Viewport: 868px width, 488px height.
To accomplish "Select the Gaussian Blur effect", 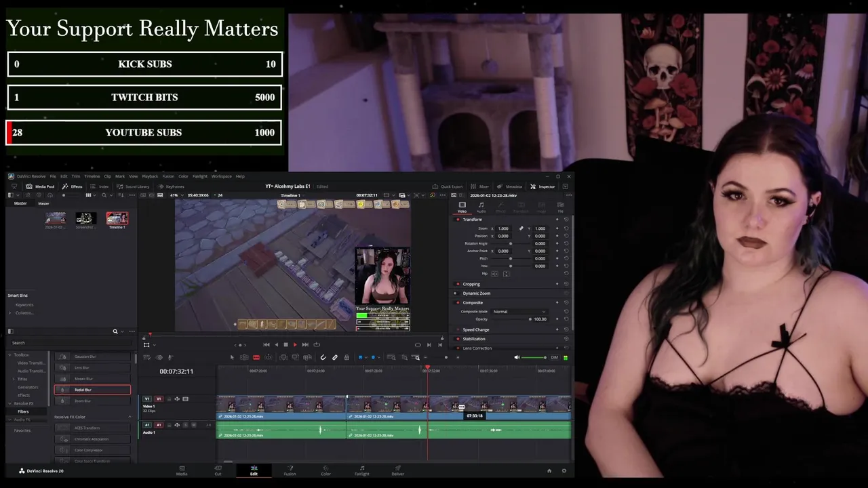I will [92, 357].
